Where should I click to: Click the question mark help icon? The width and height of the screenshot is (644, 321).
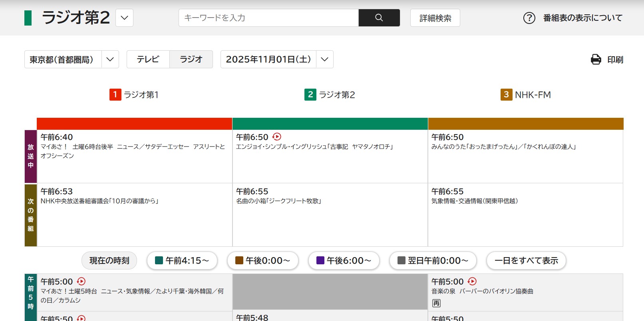point(529,18)
